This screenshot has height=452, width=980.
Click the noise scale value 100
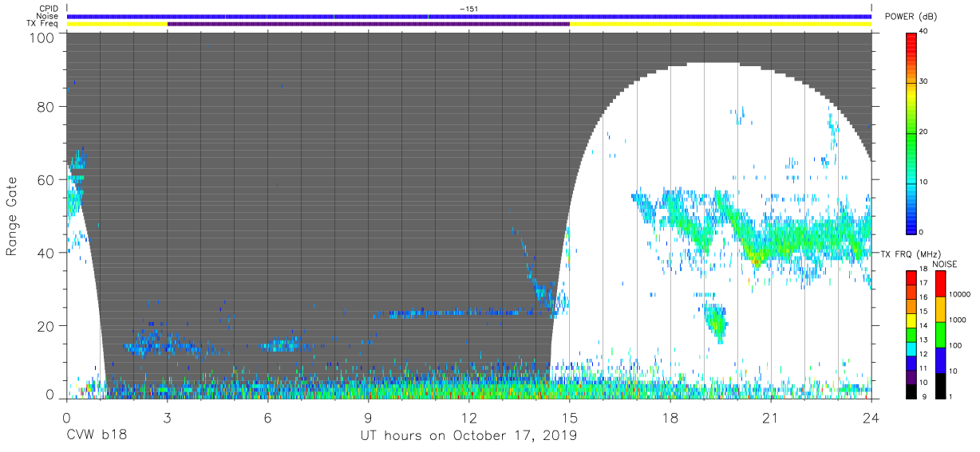tap(955, 345)
